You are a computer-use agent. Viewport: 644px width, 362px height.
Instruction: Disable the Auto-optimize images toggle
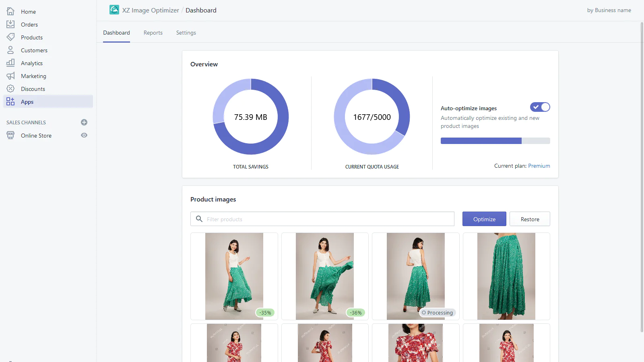[540, 107]
